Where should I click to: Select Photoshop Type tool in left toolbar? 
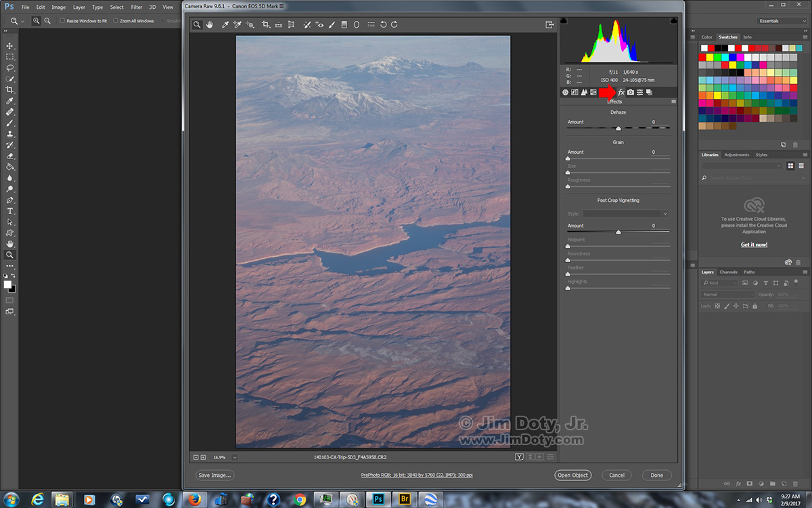pos(10,211)
